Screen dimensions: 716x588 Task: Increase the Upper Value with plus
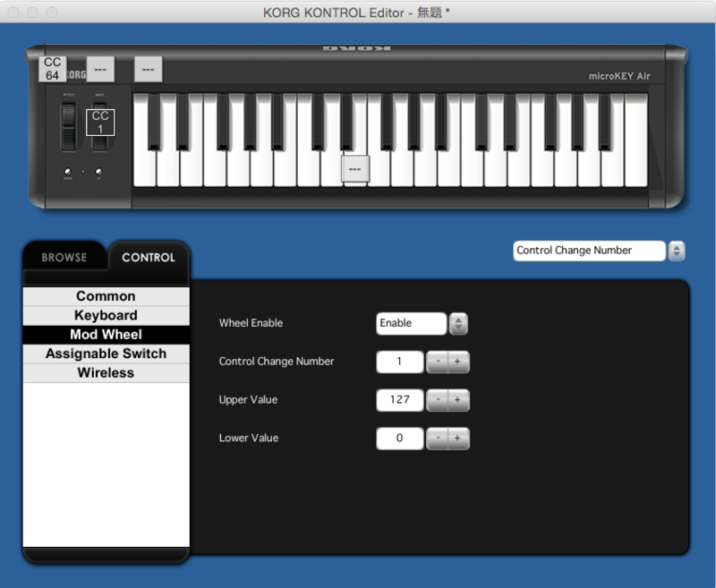[458, 400]
